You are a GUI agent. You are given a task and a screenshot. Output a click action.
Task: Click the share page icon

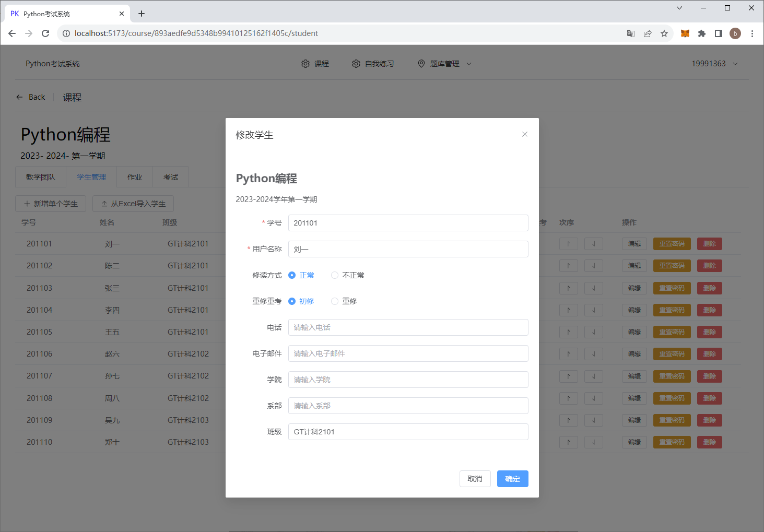tap(648, 33)
